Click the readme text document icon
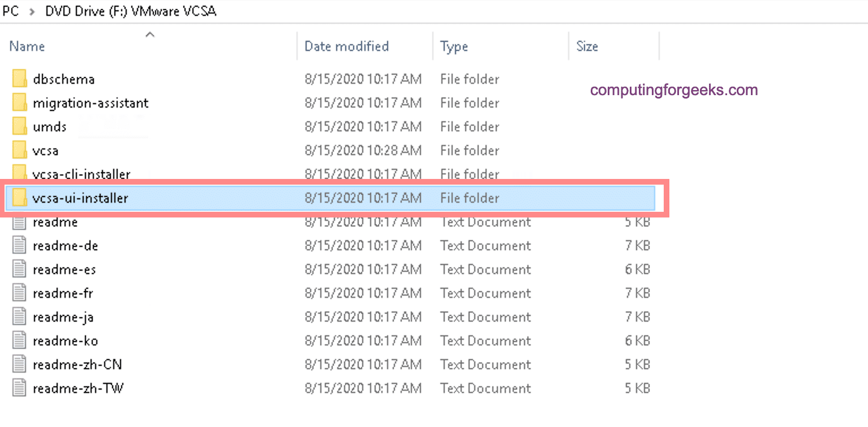Image resolution: width=868 pixels, height=427 pixels. point(19,222)
